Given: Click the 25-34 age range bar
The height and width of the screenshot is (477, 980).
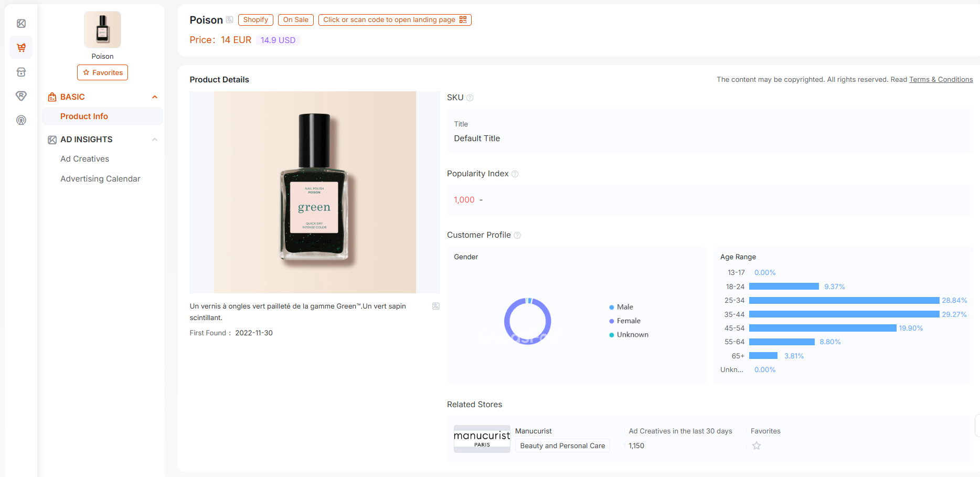Looking at the screenshot, I should coord(844,301).
